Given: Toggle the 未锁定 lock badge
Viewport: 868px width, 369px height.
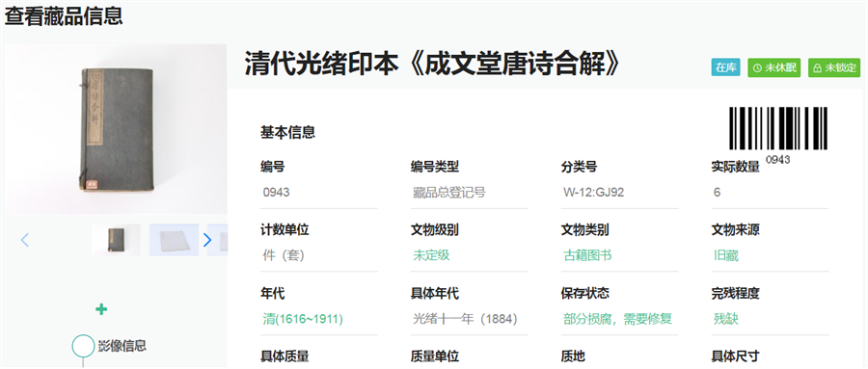Looking at the screenshot, I should 834,67.
